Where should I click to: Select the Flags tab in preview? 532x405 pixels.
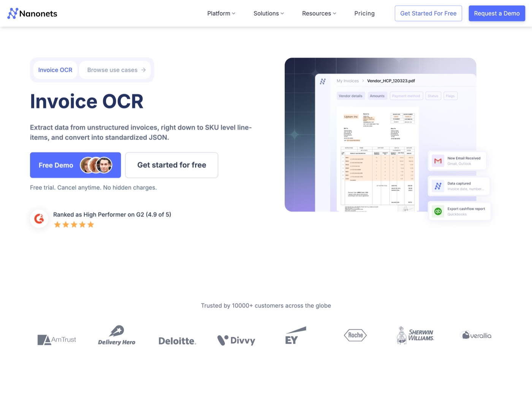pos(450,96)
